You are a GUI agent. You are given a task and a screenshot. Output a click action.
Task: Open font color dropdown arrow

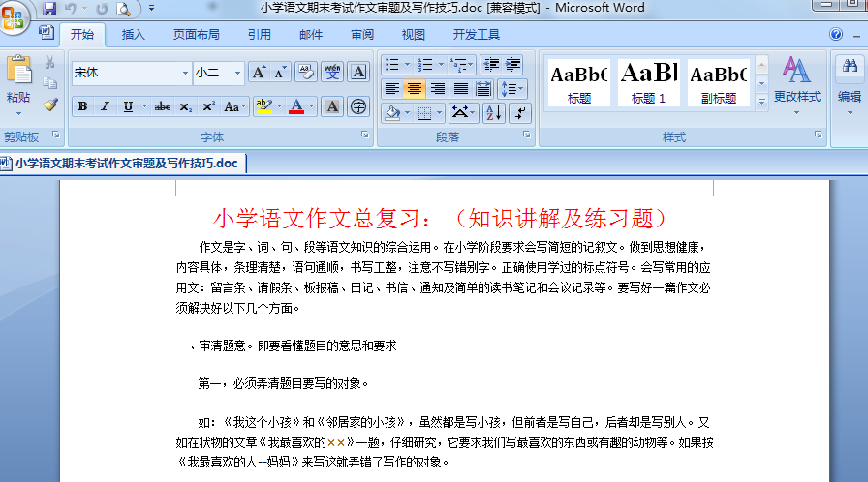coord(311,106)
